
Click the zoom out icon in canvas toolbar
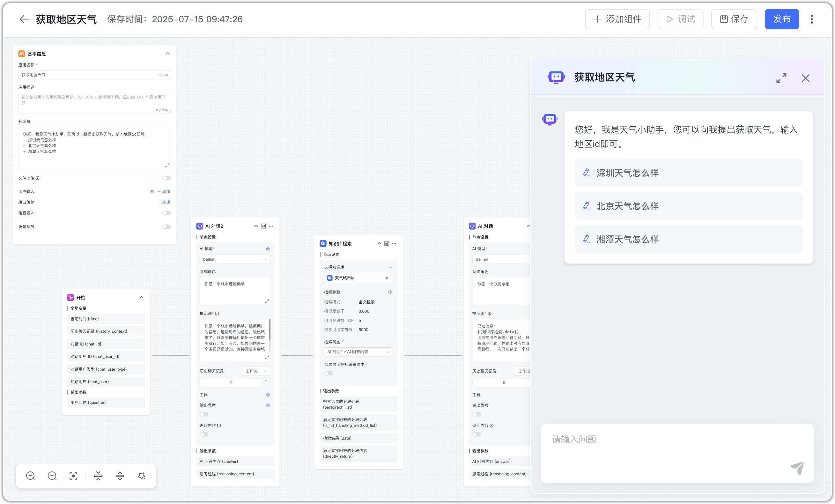[x=31, y=476]
